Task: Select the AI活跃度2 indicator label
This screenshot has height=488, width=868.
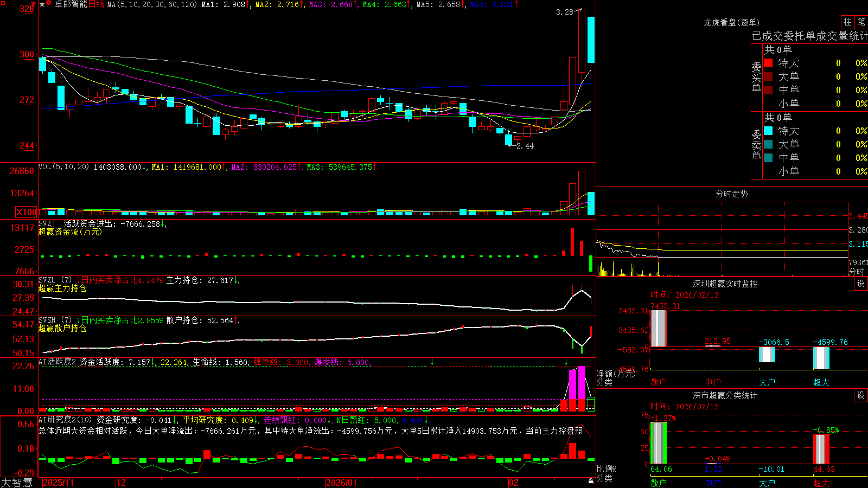Action: [x=58, y=362]
